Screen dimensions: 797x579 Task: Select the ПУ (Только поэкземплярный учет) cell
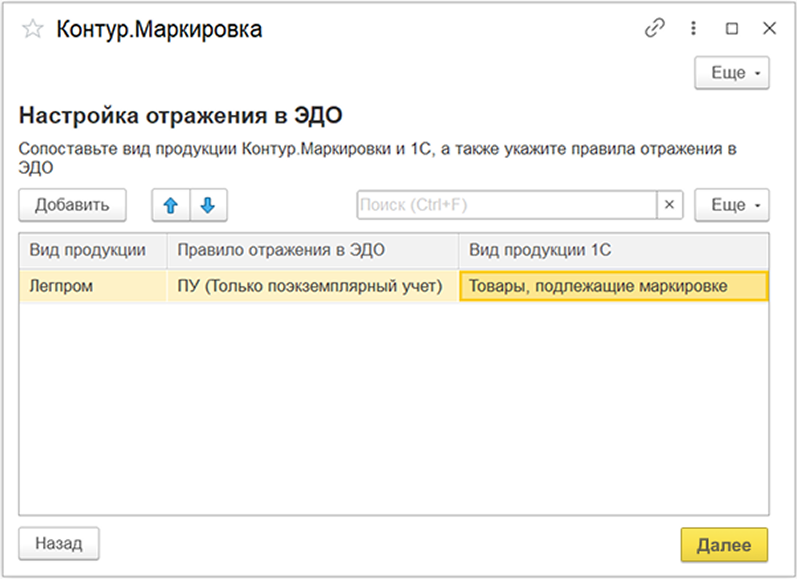tap(313, 286)
